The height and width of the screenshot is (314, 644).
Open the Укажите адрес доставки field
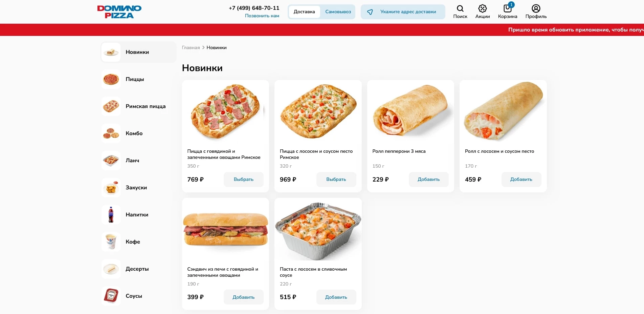point(403,12)
